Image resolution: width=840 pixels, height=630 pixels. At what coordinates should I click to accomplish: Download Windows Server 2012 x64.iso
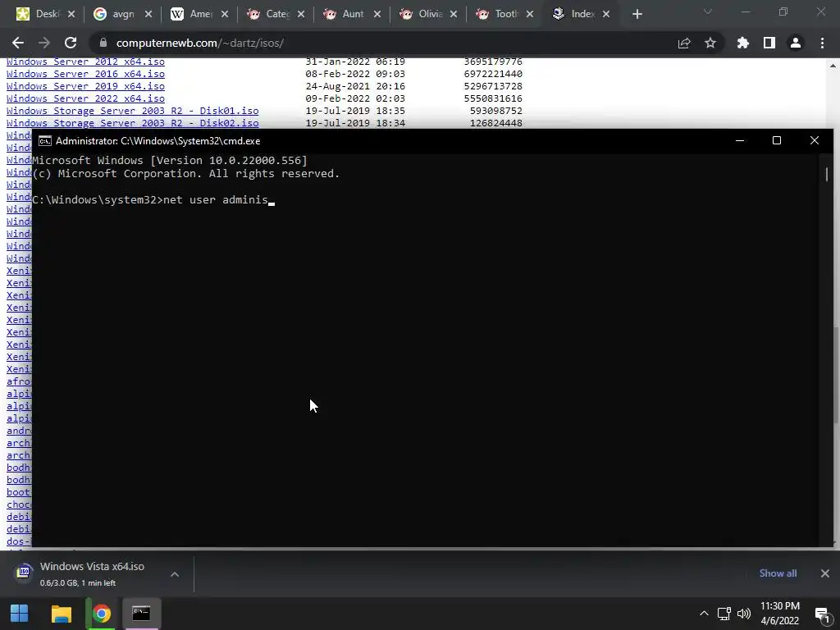pos(85,62)
